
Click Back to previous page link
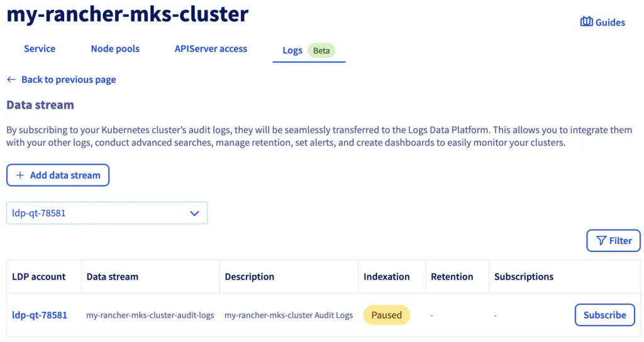click(x=69, y=80)
